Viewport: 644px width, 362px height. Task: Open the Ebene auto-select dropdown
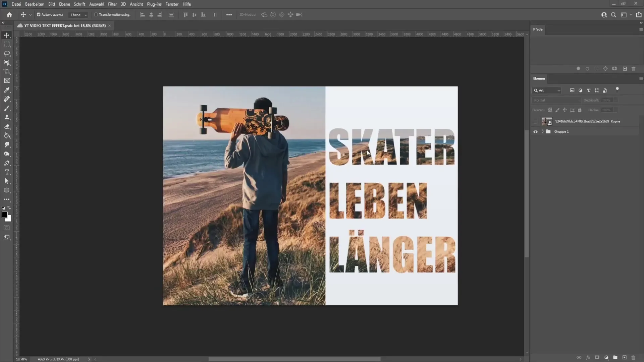[78, 15]
